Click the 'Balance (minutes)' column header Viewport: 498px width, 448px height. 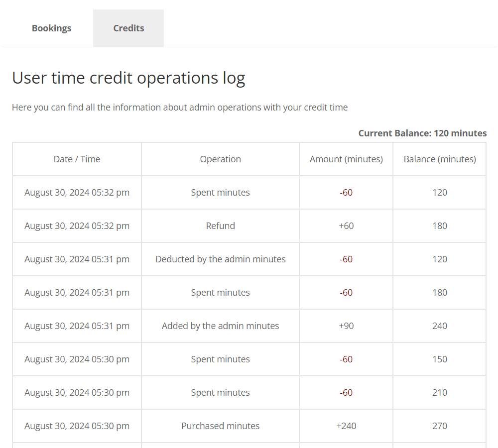point(440,159)
